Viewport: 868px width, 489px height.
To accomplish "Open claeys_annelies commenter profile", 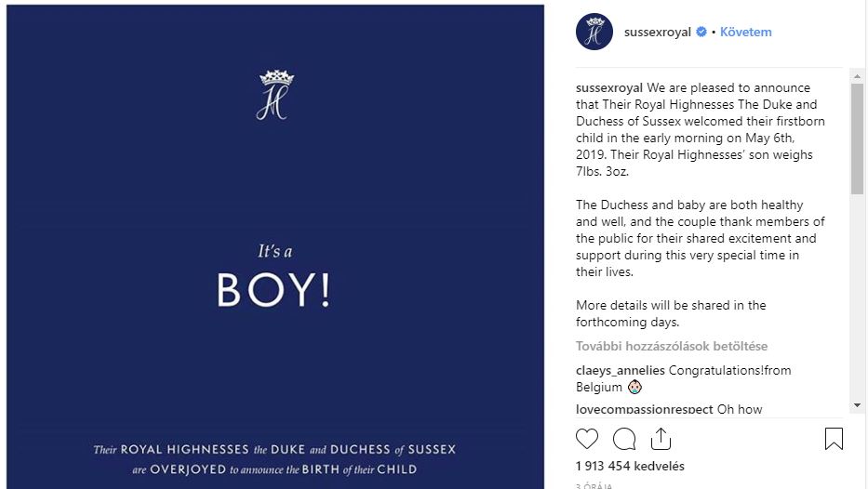I will 620,370.
